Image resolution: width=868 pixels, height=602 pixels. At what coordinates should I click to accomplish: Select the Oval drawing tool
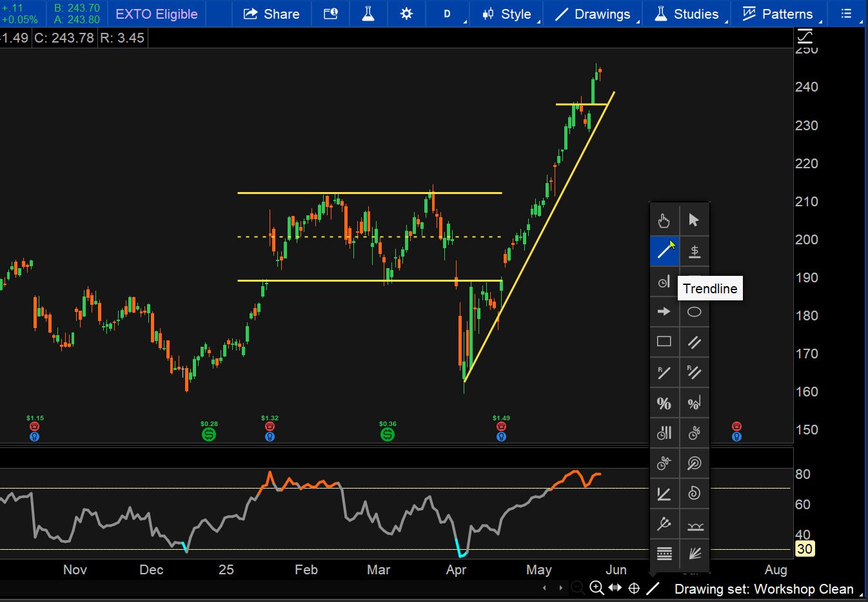(695, 311)
